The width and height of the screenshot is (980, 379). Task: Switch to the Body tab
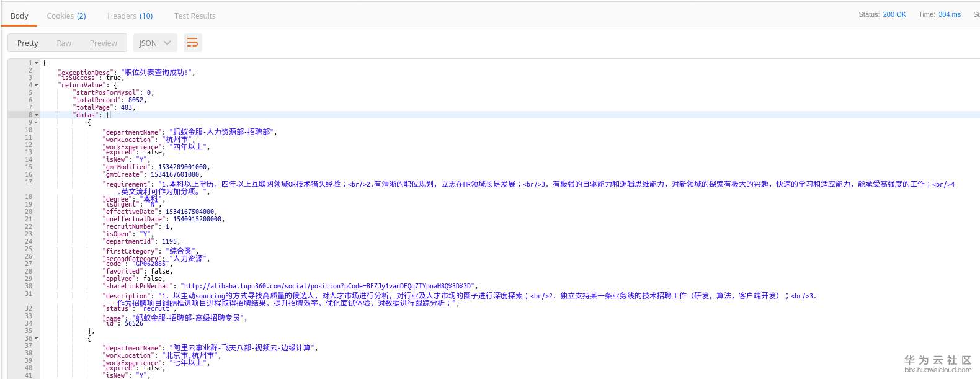coord(19,16)
